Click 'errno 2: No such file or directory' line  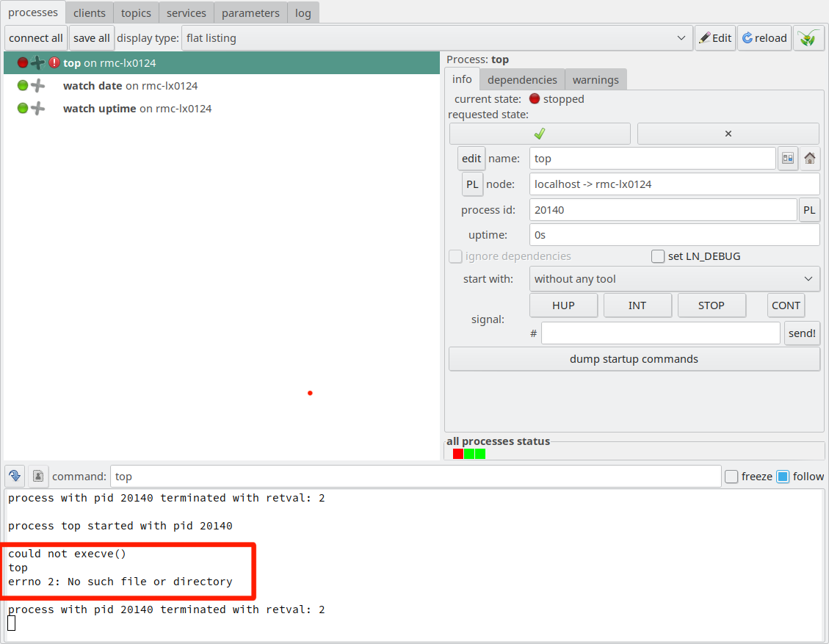pyautogui.click(x=120, y=582)
